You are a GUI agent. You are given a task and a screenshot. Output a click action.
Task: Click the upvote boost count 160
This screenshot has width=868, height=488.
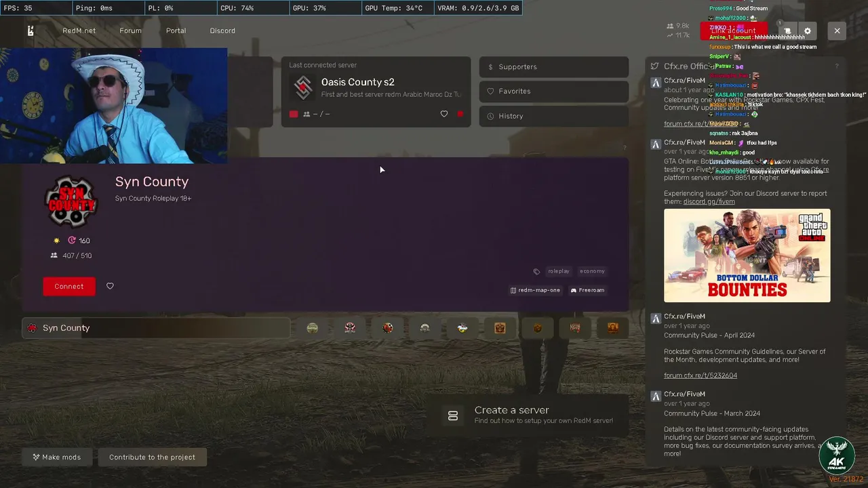click(x=79, y=241)
